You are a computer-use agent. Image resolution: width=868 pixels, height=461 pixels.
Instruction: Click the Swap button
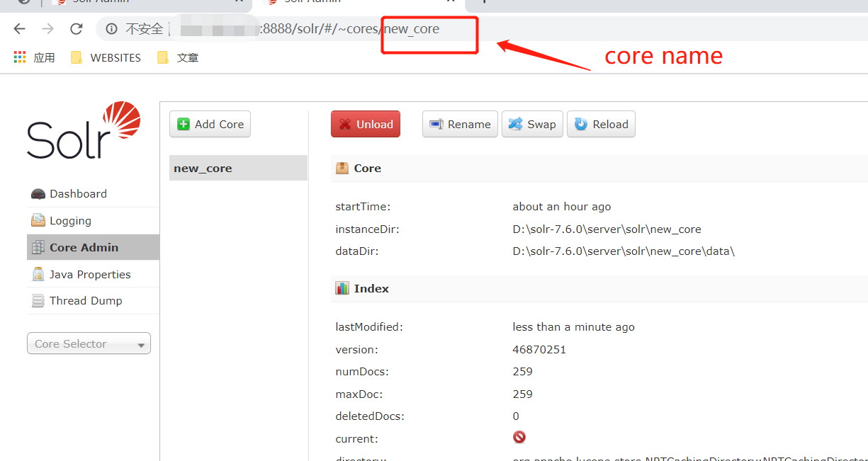[532, 124]
